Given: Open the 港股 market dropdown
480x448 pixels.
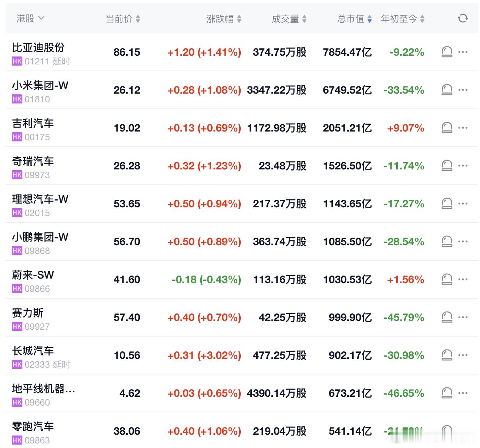Looking at the screenshot, I should (30, 18).
